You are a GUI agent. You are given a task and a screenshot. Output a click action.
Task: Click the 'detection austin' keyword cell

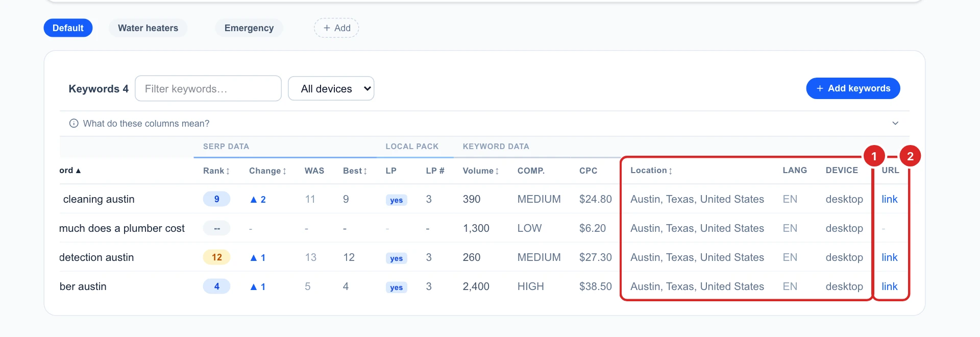(x=96, y=257)
